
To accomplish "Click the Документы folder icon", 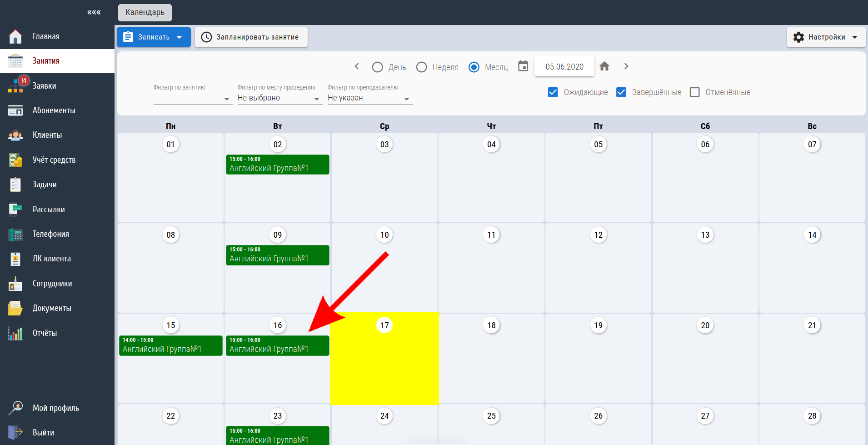I will click(15, 308).
